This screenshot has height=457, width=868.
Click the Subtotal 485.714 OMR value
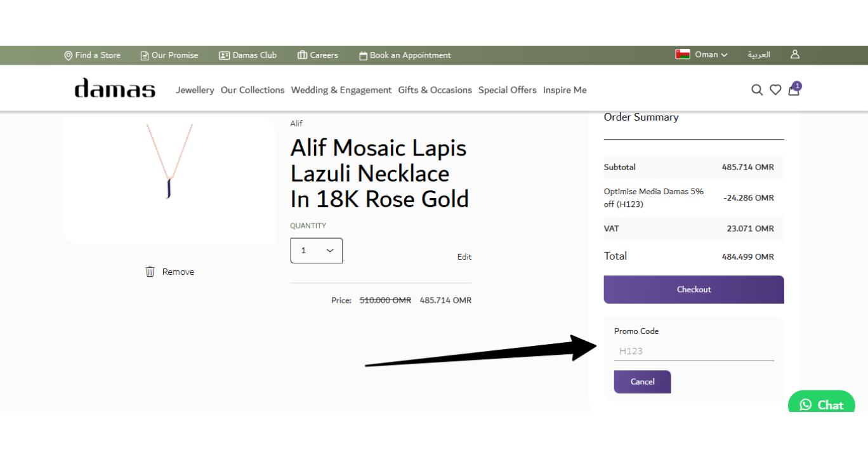(x=747, y=167)
